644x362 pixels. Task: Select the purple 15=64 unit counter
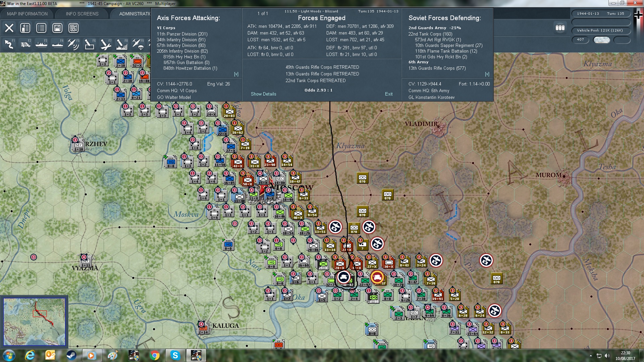point(472,330)
